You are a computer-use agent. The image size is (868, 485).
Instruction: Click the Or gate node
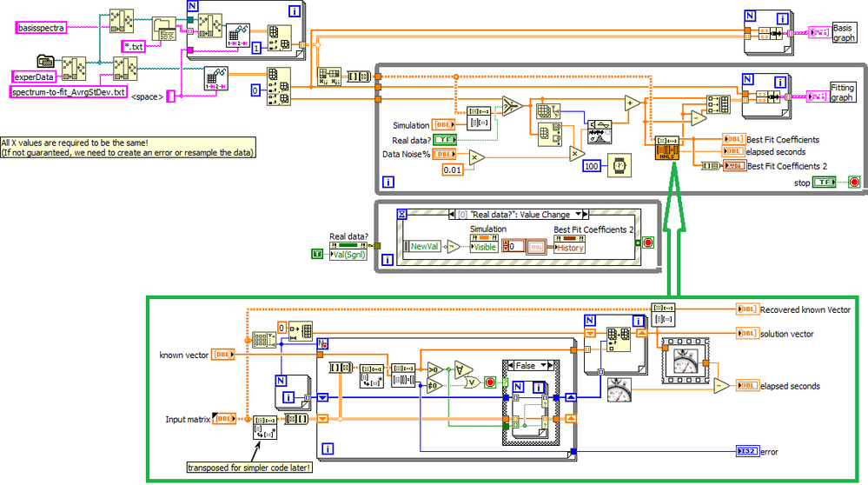coord(472,382)
